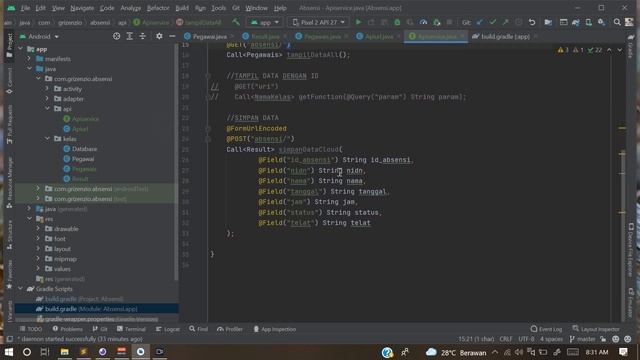This screenshot has width=640, height=360.
Task: Open the Profiler run icon in toolbar
Action: [423, 22]
